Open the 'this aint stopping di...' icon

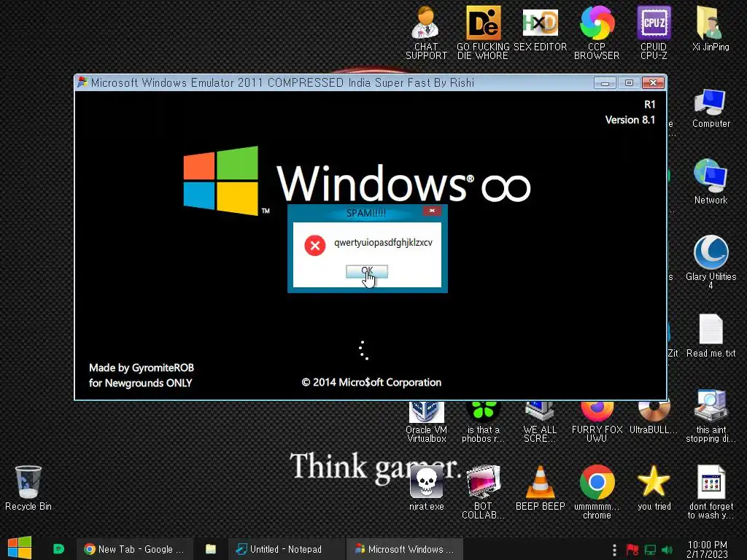711,416
